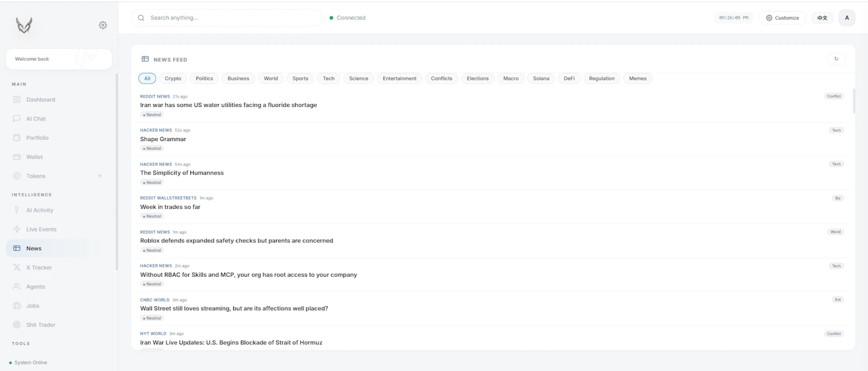
Task: Click the Customize button
Action: click(782, 18)
